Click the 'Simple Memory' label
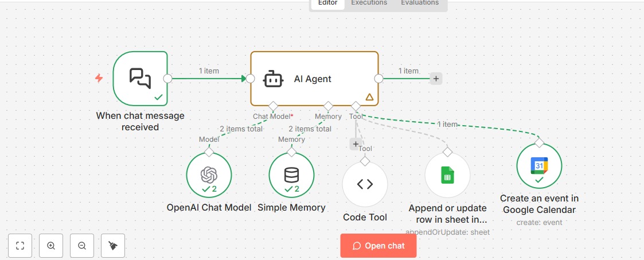The width and height of the screenshot is (644, 260). pos(292,207)
